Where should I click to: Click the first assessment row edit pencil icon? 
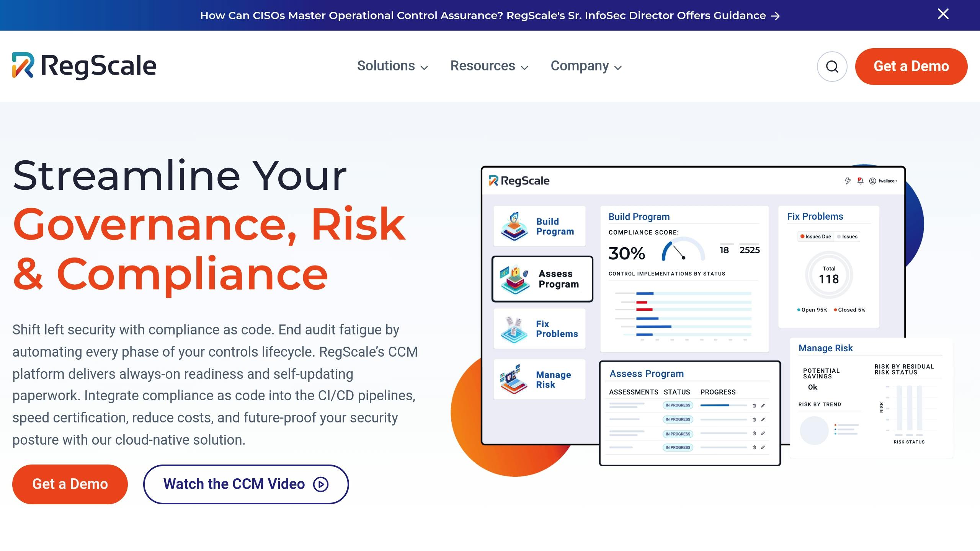[x=763, y=406]
